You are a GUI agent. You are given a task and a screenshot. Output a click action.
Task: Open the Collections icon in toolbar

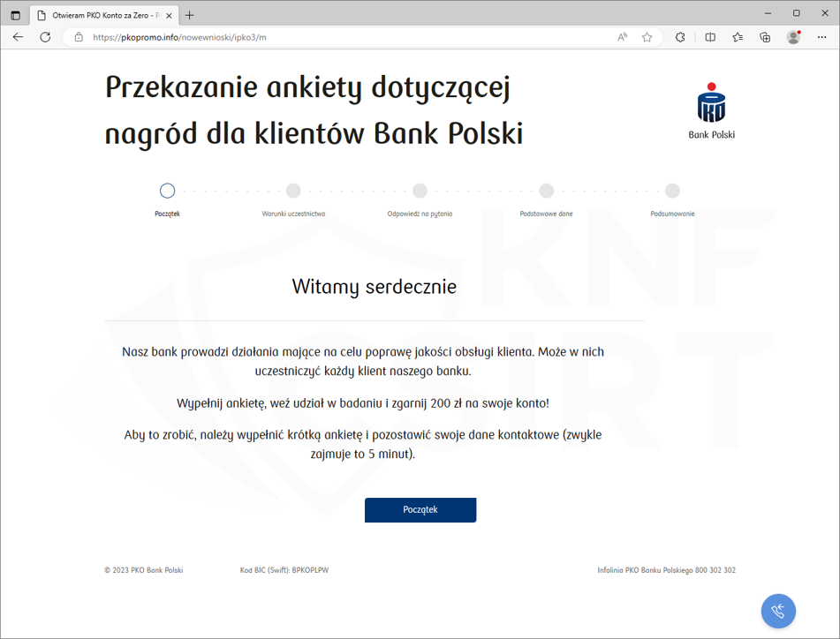tap(765, 37)
